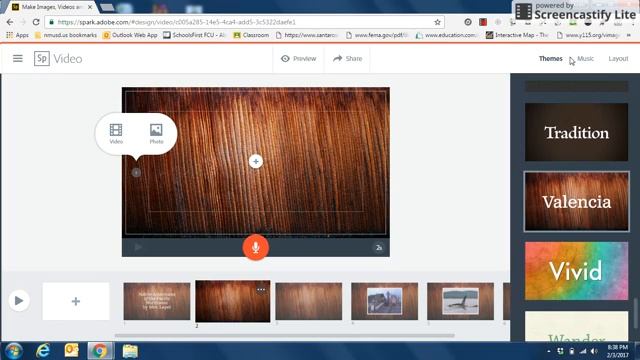Bookmark this page with the star
Image resolution: width=640 pixels, height=360 pixels.
tap(438, 22)
